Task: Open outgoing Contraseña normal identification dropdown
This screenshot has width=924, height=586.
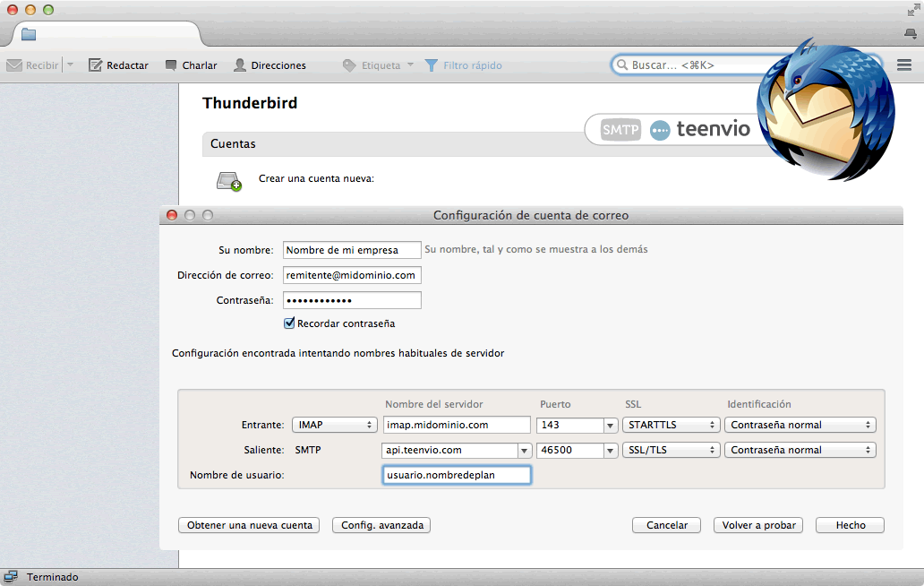Action: [800, 451]
